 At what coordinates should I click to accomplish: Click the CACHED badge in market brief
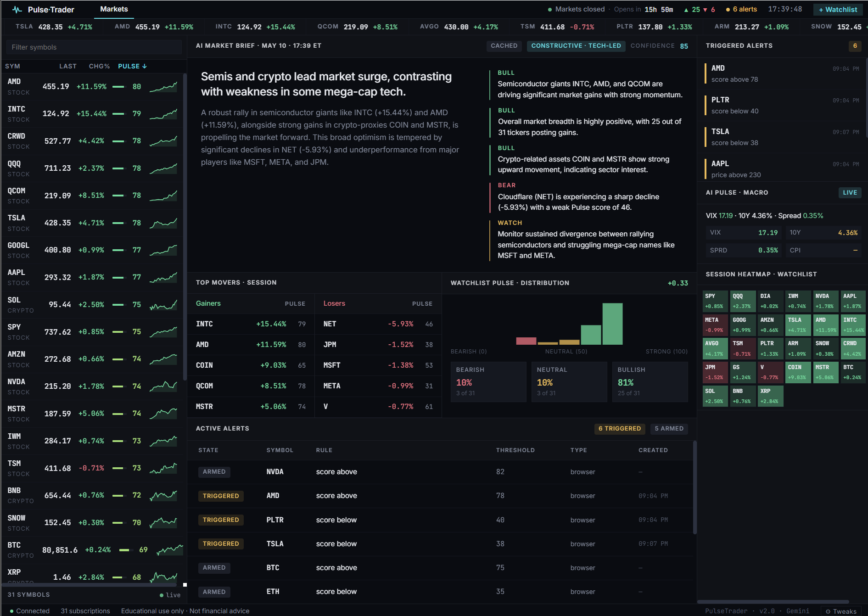(504, 46)
